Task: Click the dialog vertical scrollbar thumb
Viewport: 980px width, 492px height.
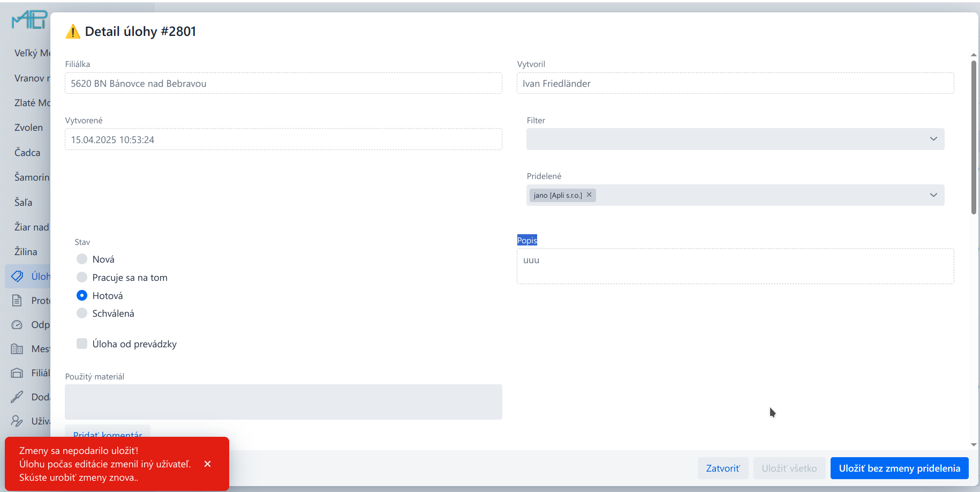Action: [x=974, y=137]
